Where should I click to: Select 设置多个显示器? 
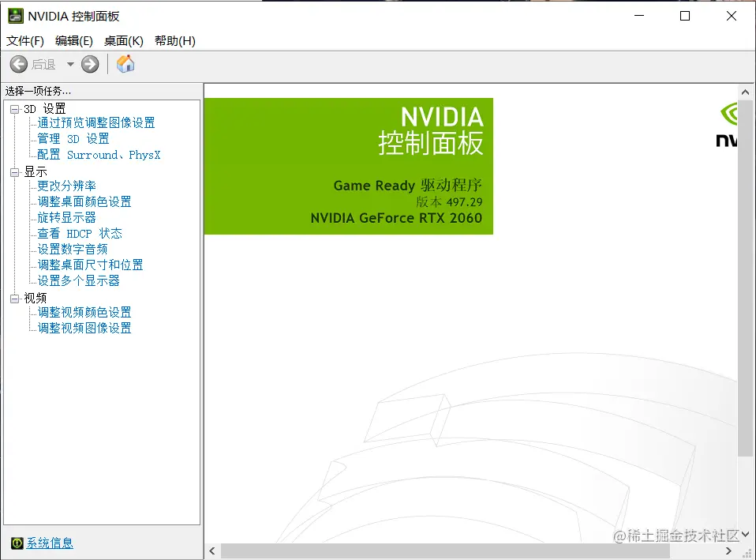tap(78, 281)
